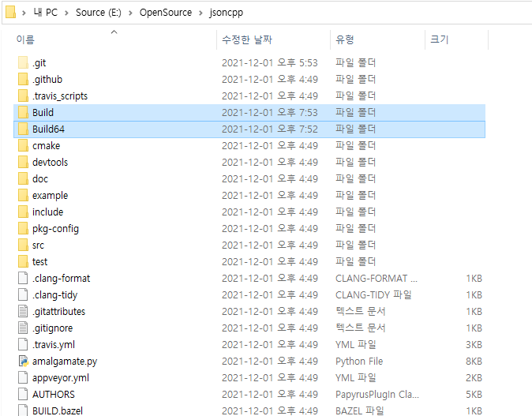Viewport: 532px width, 416px height.
Task: Click the src folder icon
Action: 23,245
